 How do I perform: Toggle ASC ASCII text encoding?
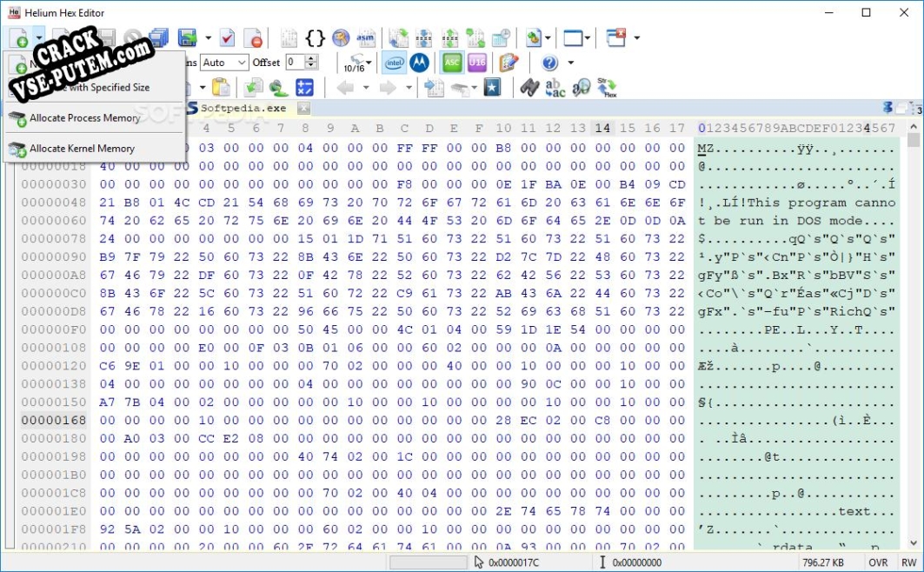(x=452, y=63)
